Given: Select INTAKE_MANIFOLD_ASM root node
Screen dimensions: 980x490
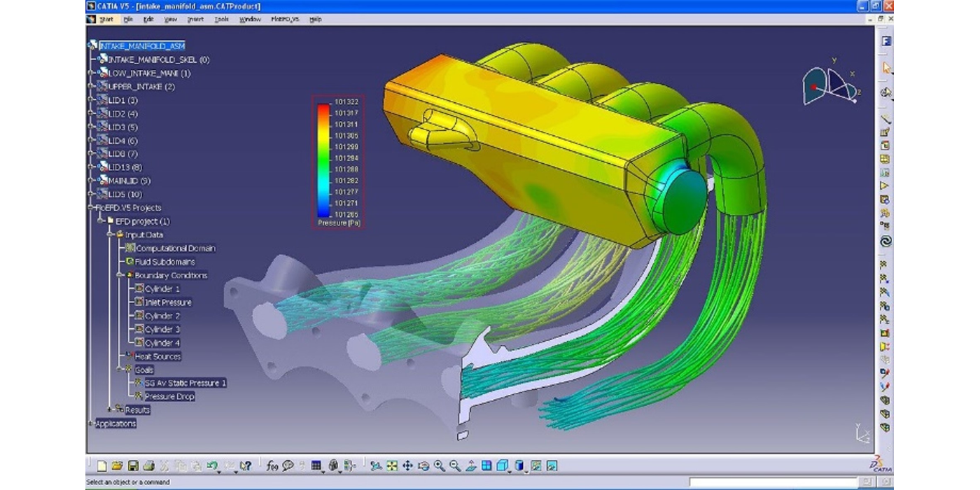Looking at the screenshot, I should point(141,45).
